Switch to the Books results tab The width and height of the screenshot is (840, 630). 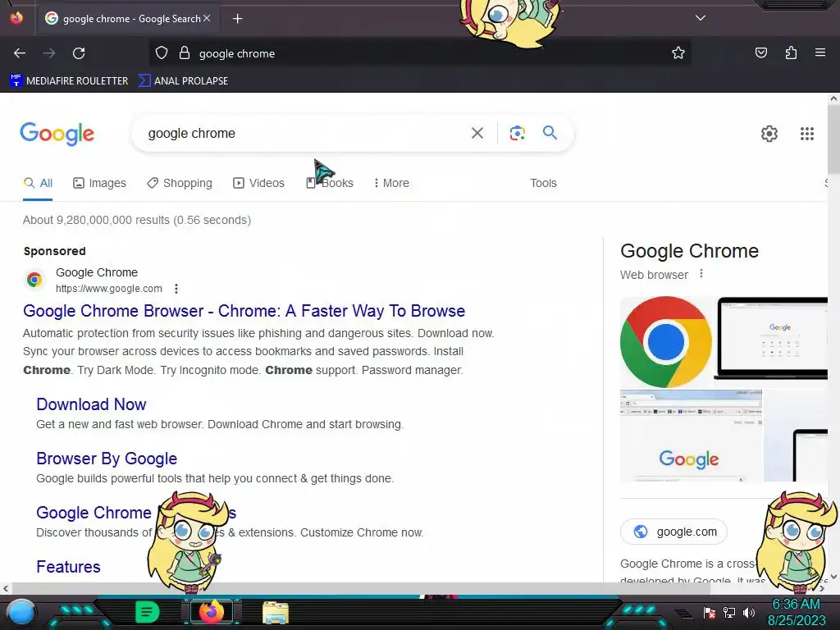tap(330, 183)
